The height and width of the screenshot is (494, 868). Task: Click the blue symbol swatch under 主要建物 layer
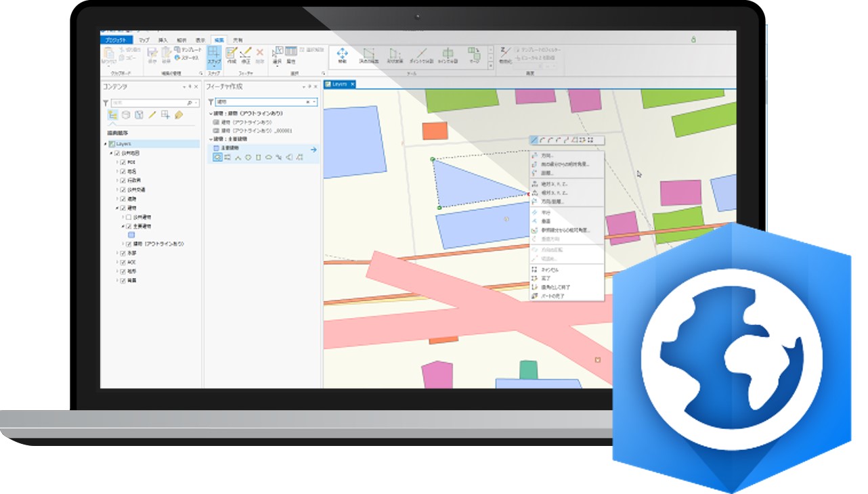pyautogui.click(x=133, y=235)
